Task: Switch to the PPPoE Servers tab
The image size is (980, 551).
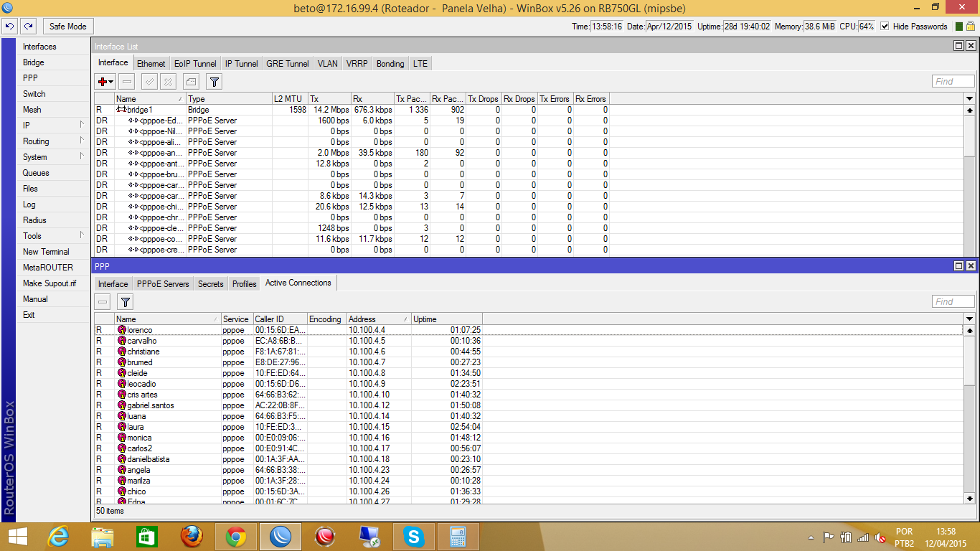Action: coord(164,284)
